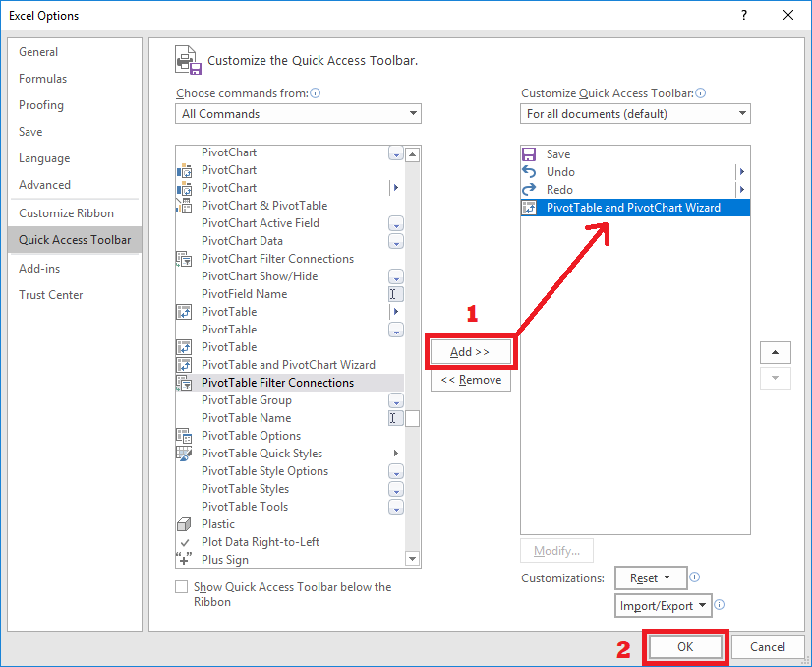Screen dimensions: 812x667
Task: Click the grayed Modify... button
Action: (x=556, y=550)
